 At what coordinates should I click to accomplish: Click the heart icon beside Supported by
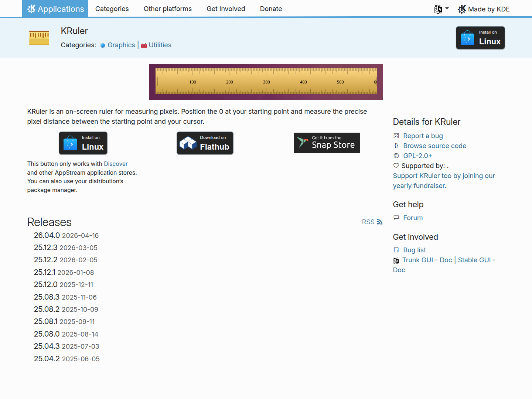coord(396,166)
